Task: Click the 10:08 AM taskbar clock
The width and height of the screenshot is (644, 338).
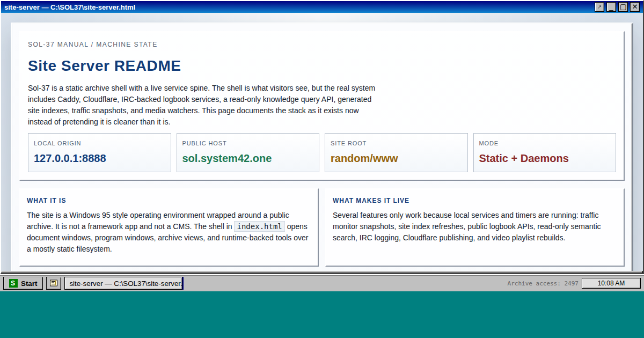Action: 611,283
